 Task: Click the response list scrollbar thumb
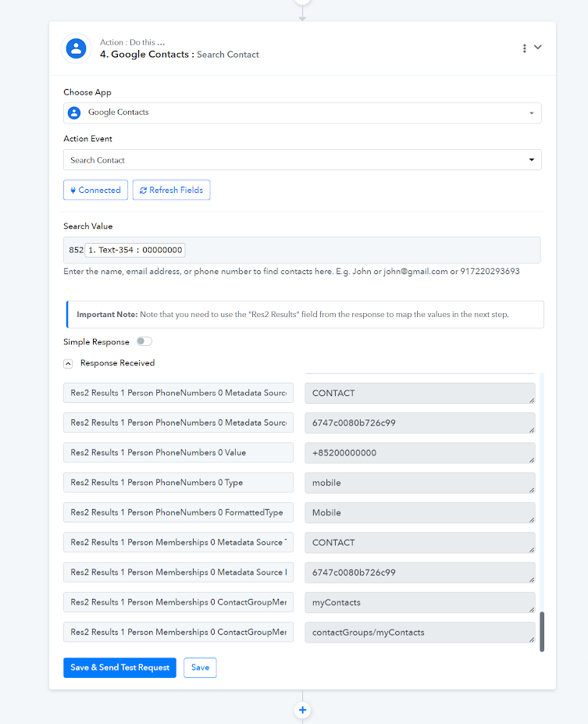click(542, 631)
